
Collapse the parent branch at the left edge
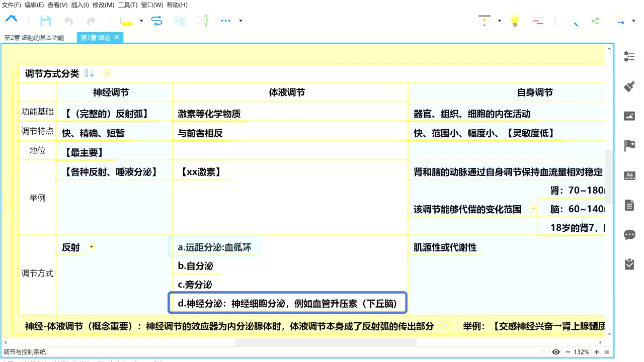[x=8, y=203]
